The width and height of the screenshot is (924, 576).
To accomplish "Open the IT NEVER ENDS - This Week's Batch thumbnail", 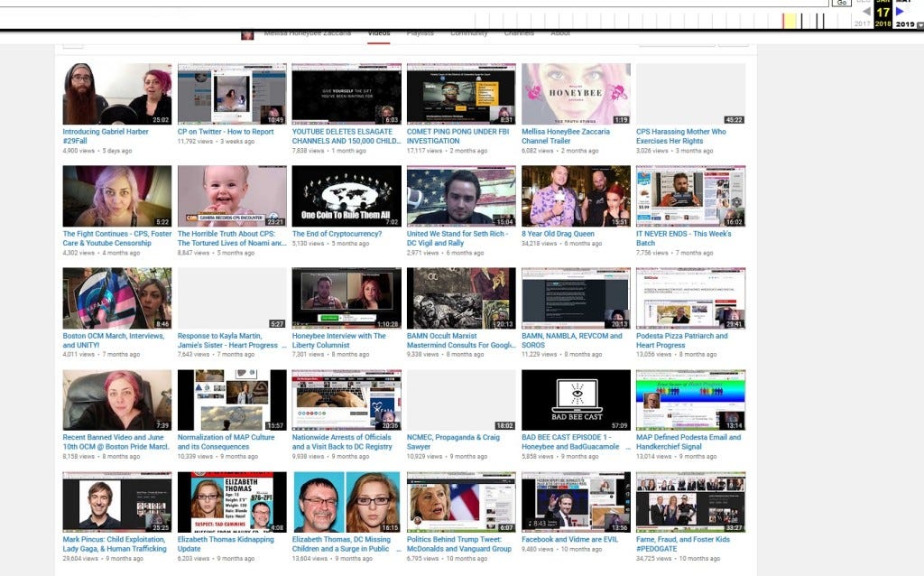I will click(690, 196).
